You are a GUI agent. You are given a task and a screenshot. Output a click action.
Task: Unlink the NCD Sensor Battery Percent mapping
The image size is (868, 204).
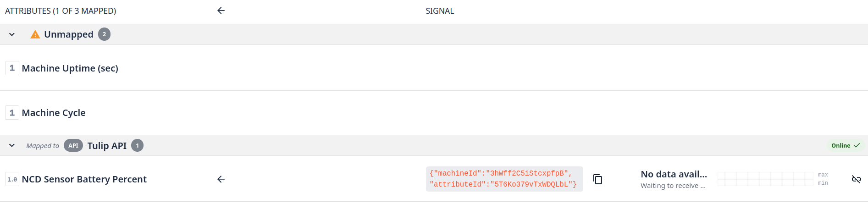click(856, 179)
